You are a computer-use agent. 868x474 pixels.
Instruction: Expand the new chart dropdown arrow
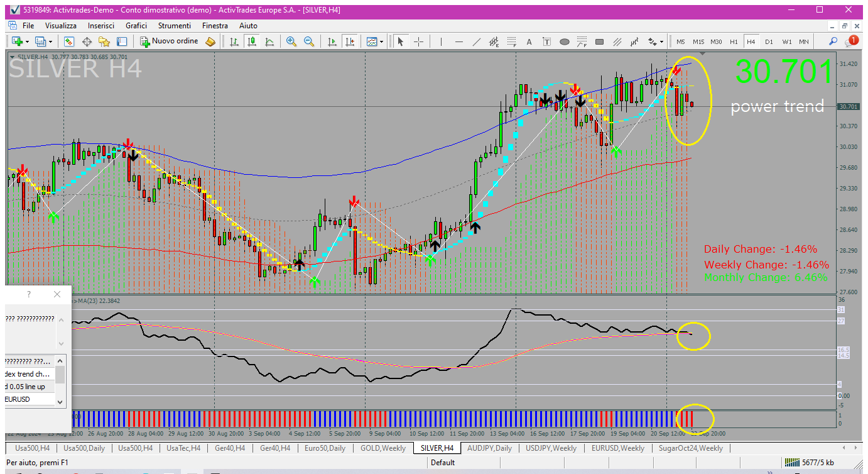point(27,42)
